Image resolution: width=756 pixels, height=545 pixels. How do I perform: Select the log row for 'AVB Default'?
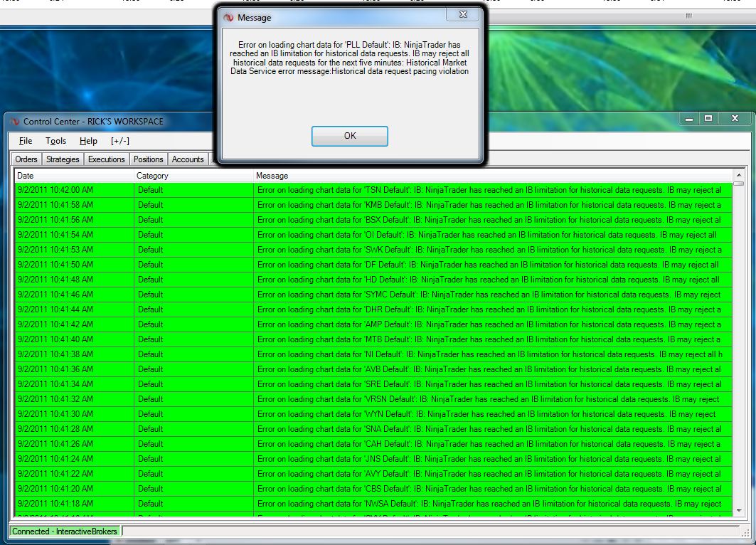373,369
